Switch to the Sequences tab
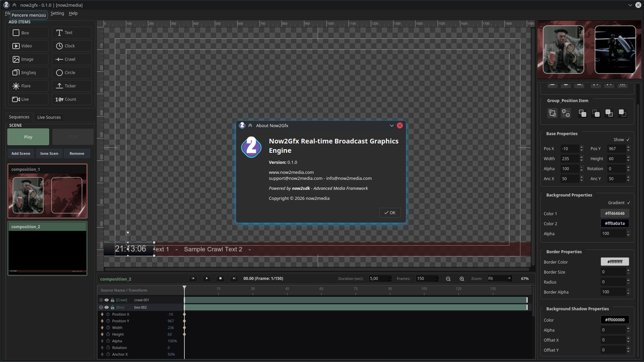This screenshot has height=362, width=644. [x=19, y=117]
